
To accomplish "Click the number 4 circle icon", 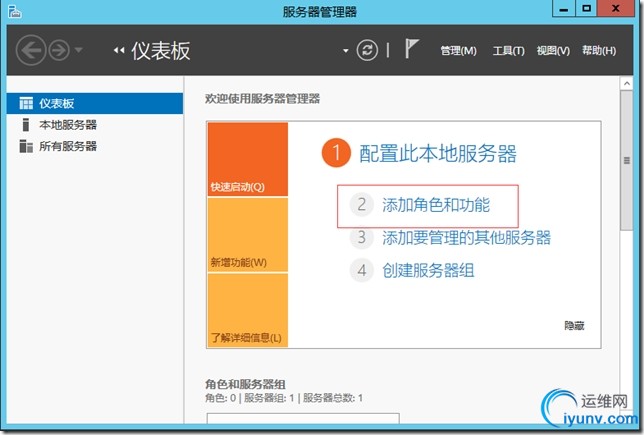I will pos(361,270).
